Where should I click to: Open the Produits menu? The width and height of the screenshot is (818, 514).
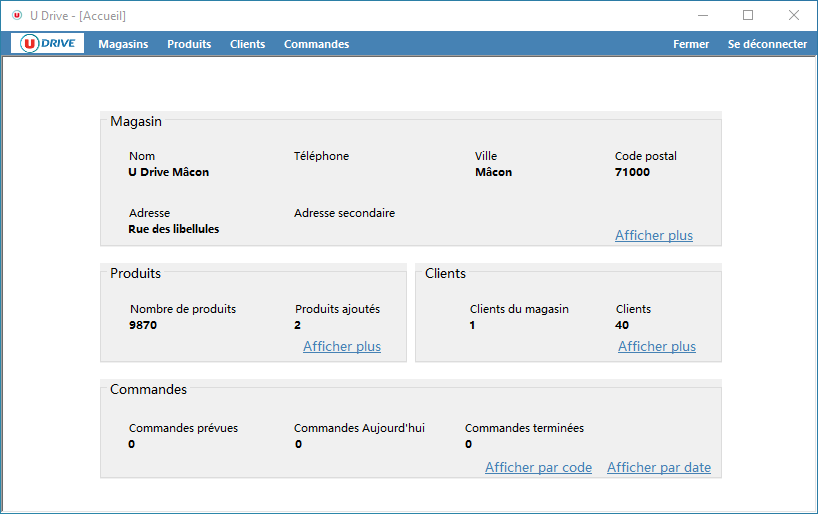coord(189,44)
